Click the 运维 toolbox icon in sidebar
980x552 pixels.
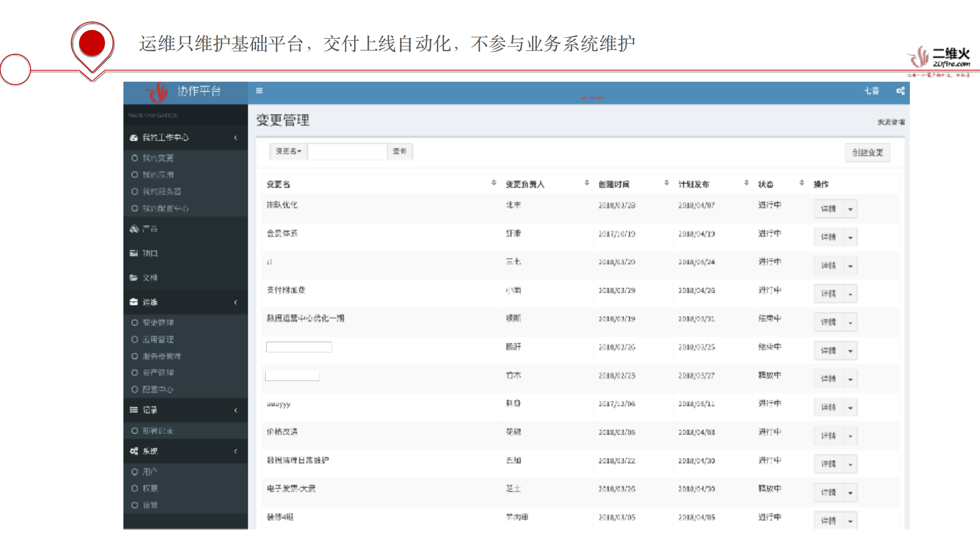[133, 302]
